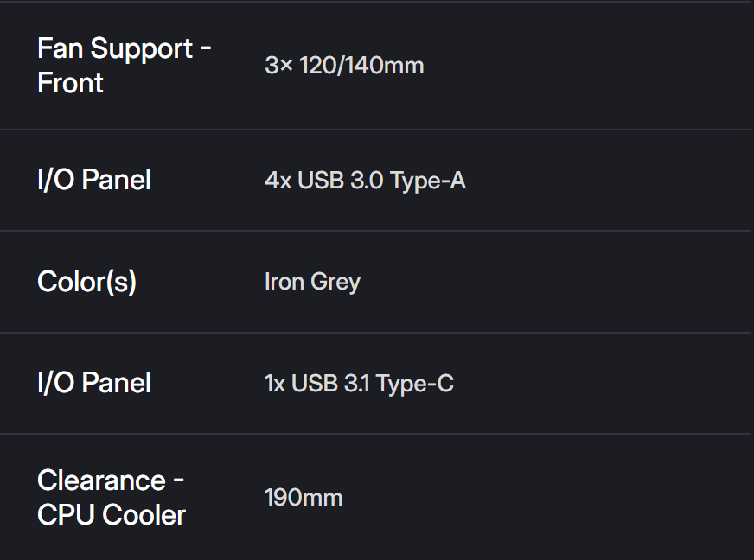
Task: Click the I/O Panel label beside USB 3.1 Type-C
Action: click(x=94, y=383)
